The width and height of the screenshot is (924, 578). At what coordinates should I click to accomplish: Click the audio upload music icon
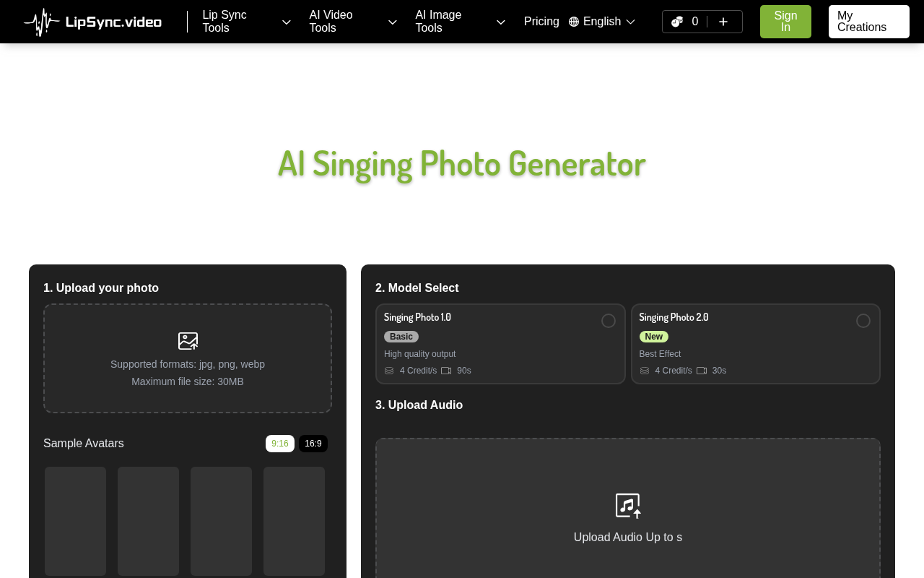coord(627,506)
